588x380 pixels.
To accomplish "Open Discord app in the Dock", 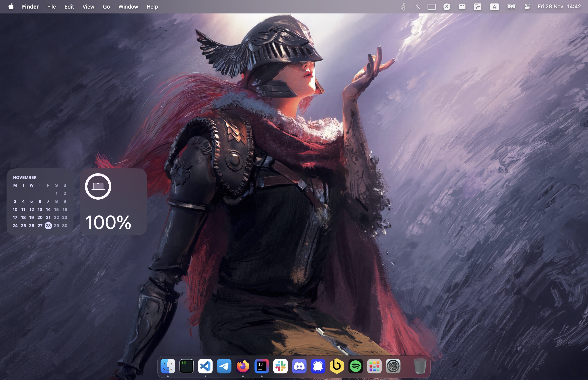I will 299,366.
